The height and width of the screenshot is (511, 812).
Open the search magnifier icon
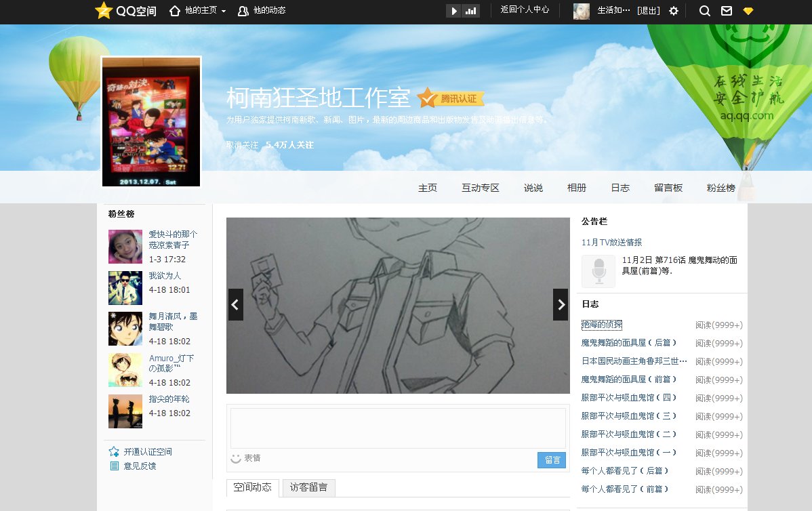coord(704,11)
